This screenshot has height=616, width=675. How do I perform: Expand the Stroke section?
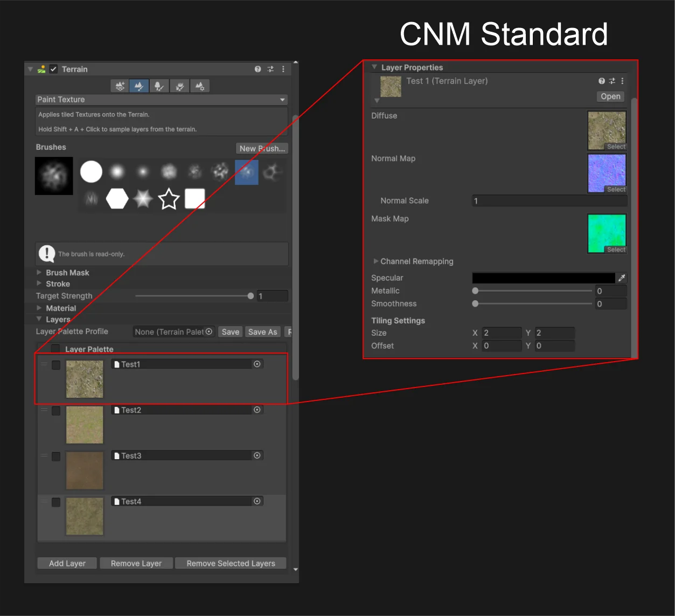click(39, 283)
